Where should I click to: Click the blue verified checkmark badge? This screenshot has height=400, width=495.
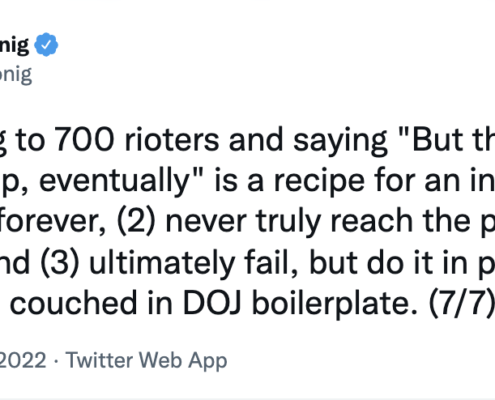(46, 45)
